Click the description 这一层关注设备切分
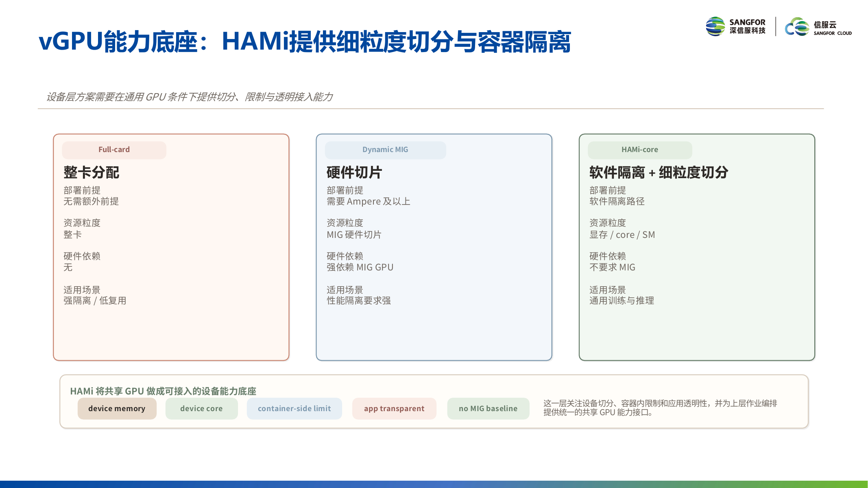Image resolution: width=868 pixels, height=488 pixels. click(x=660, y=407)
